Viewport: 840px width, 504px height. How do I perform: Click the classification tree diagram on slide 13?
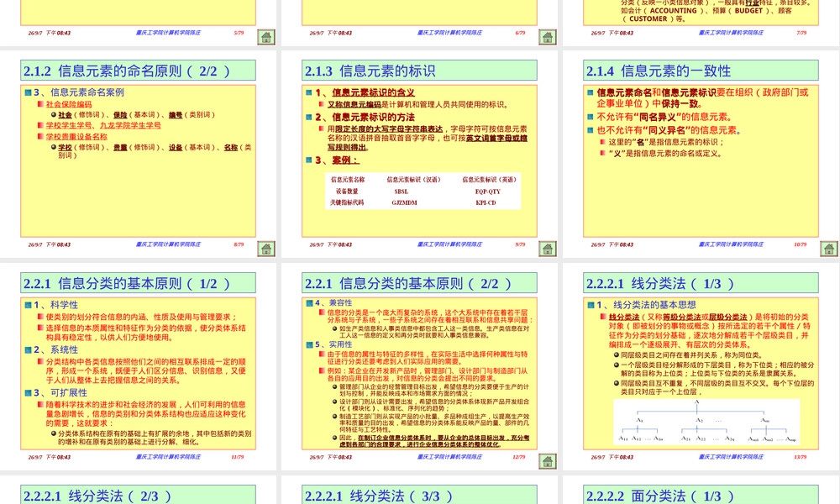[706, 422]
